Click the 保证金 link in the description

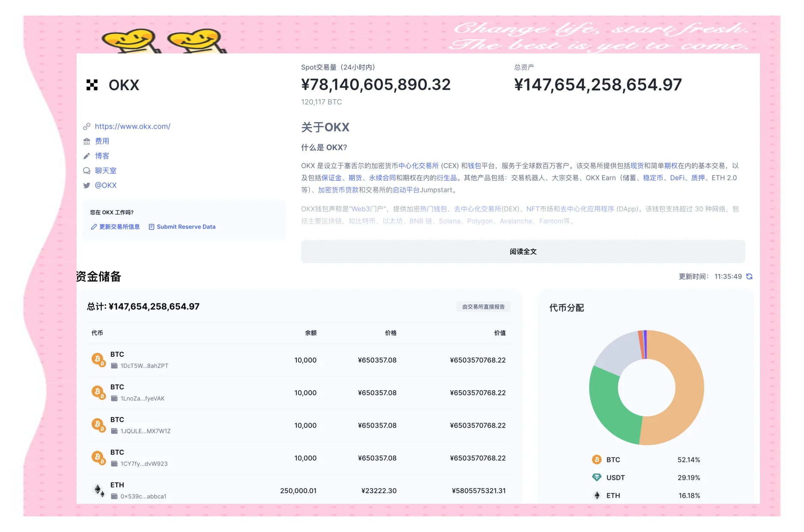(331, 178)
